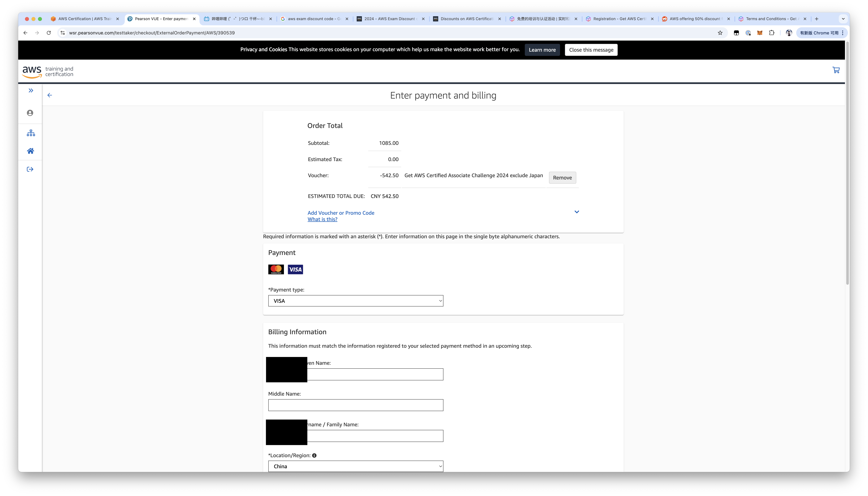
Task: Open the profile account icon in sidebar
Action: point(30,113)
